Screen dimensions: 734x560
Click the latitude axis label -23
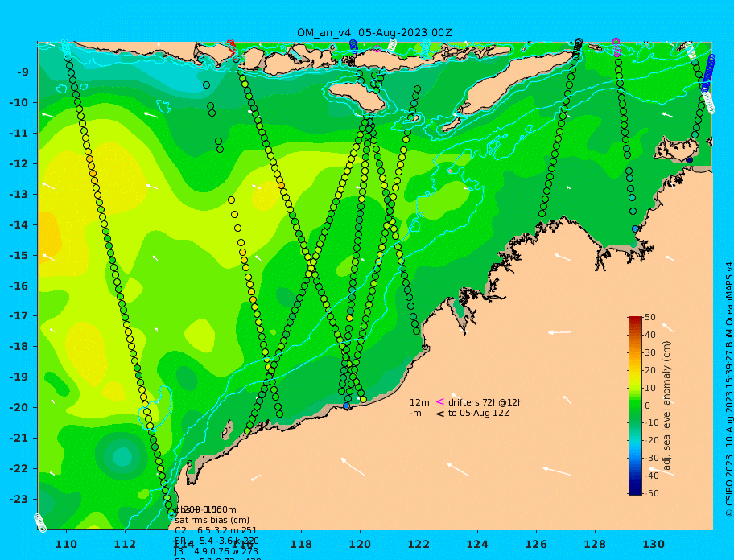19,499
